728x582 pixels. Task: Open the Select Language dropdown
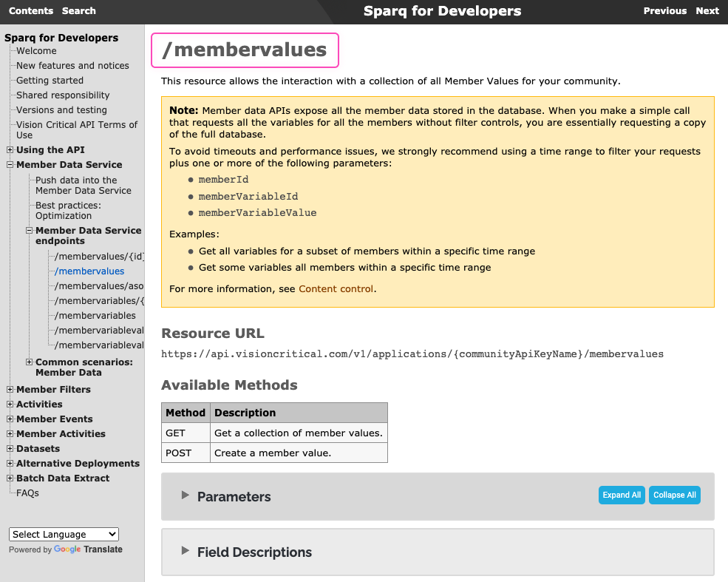click(x=64, y=534)
